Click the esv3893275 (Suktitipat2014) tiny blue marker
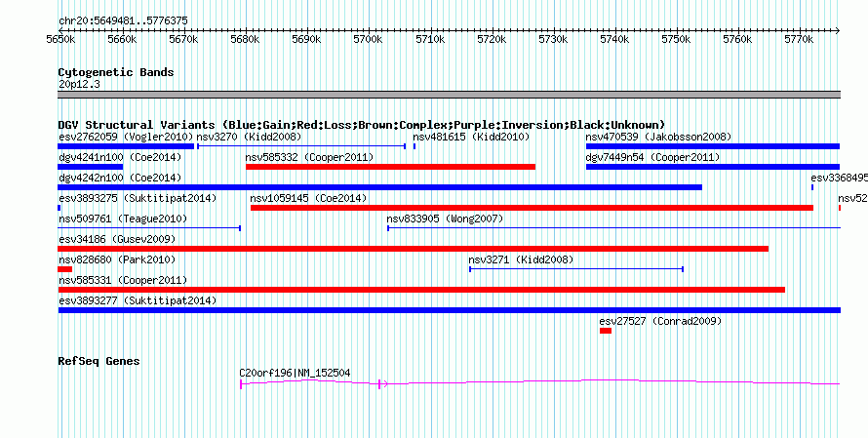Image resolution: width=868 pixels, height=438 pixels. coord(59,208)
